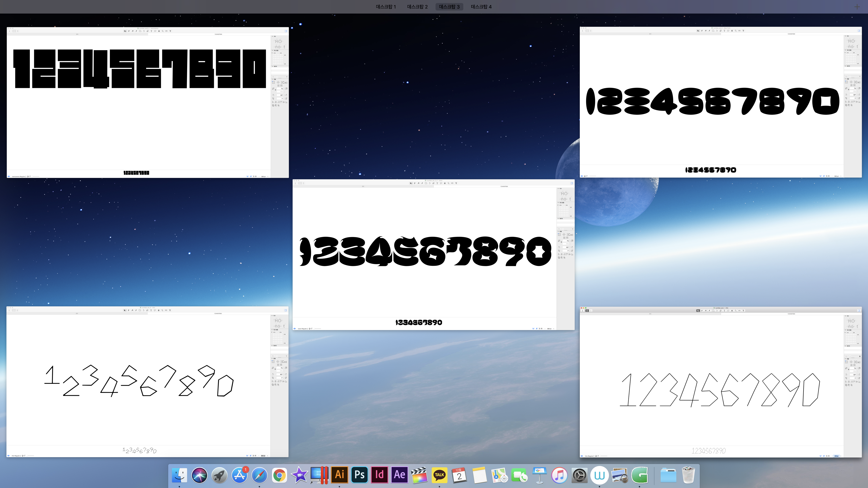This screenshot has height=488, width=868.
Task: Select the Annotation speech-bubble tool in number_ver_1 window
Action: [728, 311]
